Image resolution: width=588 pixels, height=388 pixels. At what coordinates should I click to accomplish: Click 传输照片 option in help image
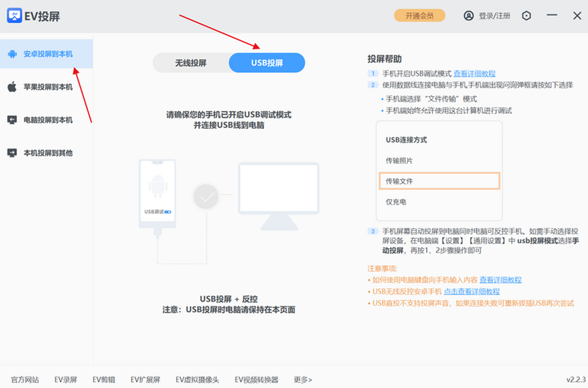pyautogui.click(x=399, y=161)
